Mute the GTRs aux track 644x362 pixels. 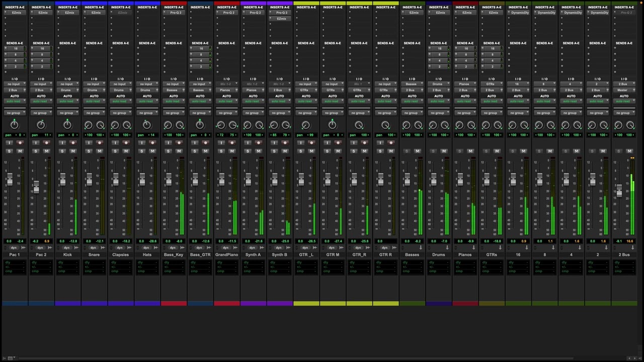point(497,151)
